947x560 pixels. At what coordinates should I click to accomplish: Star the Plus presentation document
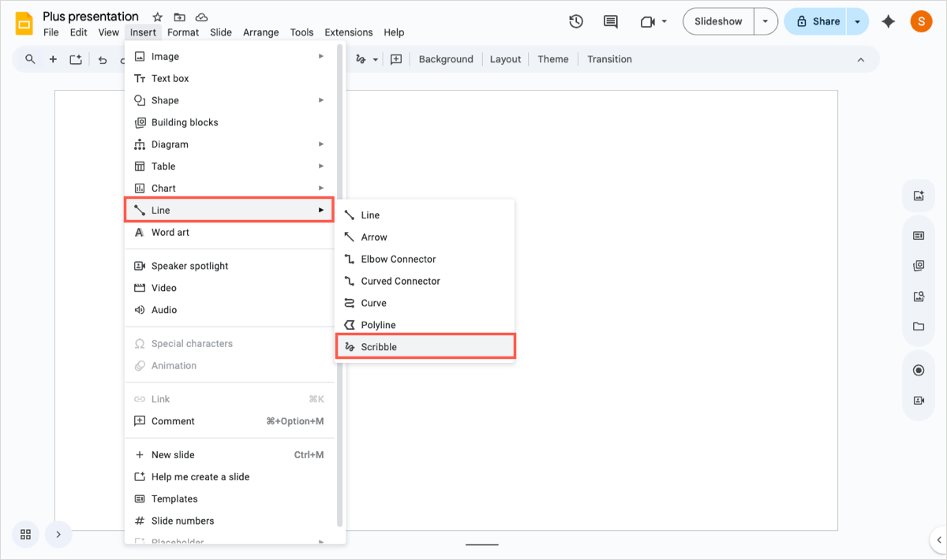158,17
